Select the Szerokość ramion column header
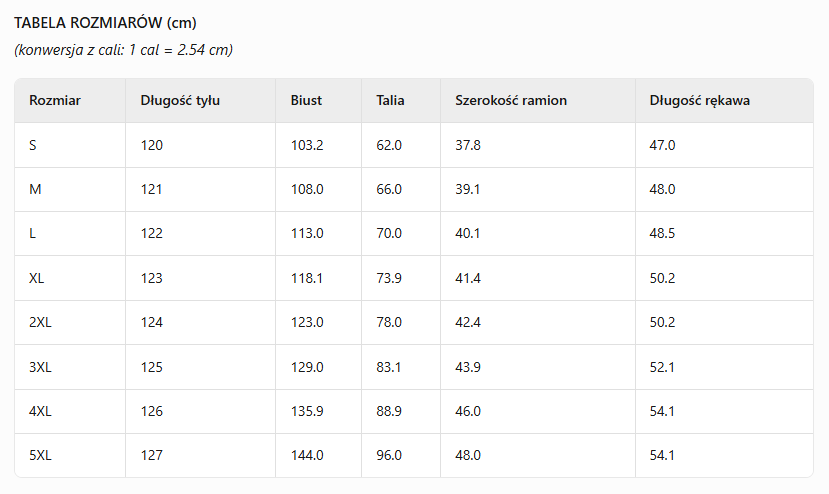This screenshot has height=494, width=829. tap(511, 100)
